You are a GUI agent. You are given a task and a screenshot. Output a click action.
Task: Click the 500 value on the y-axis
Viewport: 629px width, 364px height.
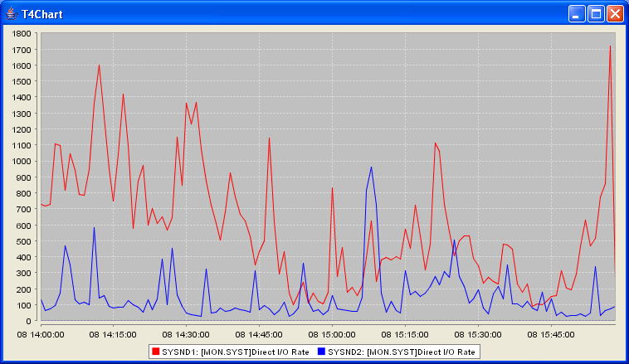(x=25, y=241)
